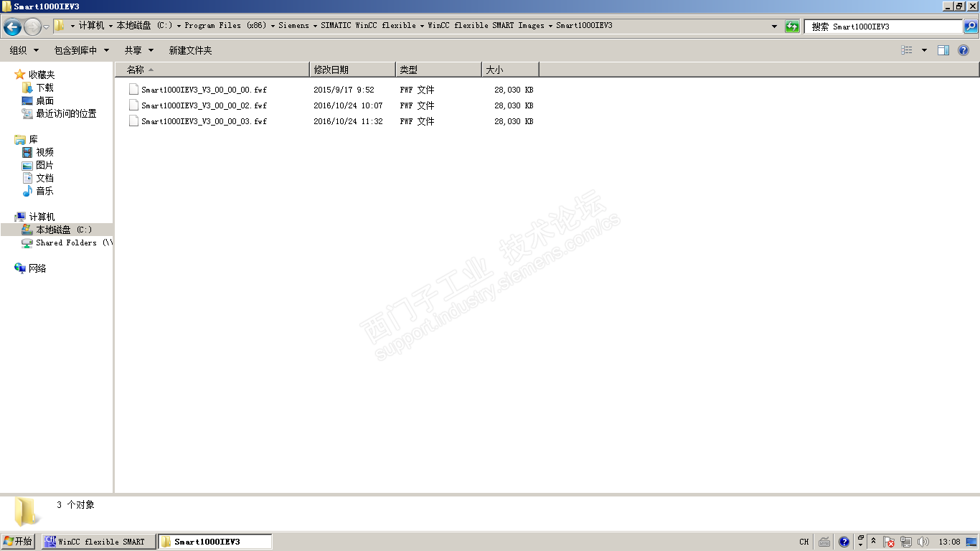The height and width of the screenshot is (551, 980).
Task: Open Shared Folders in navigation pane
Action: coord(75,242)
